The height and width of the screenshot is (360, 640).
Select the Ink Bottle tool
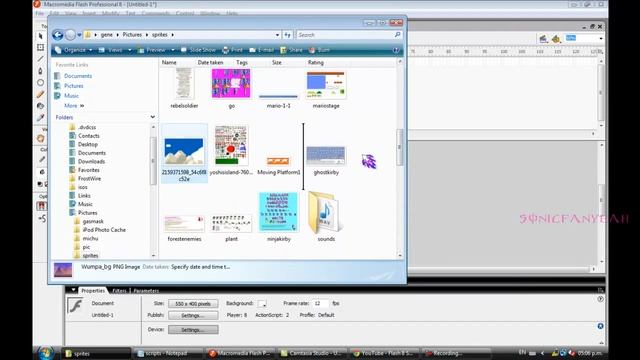40,106
